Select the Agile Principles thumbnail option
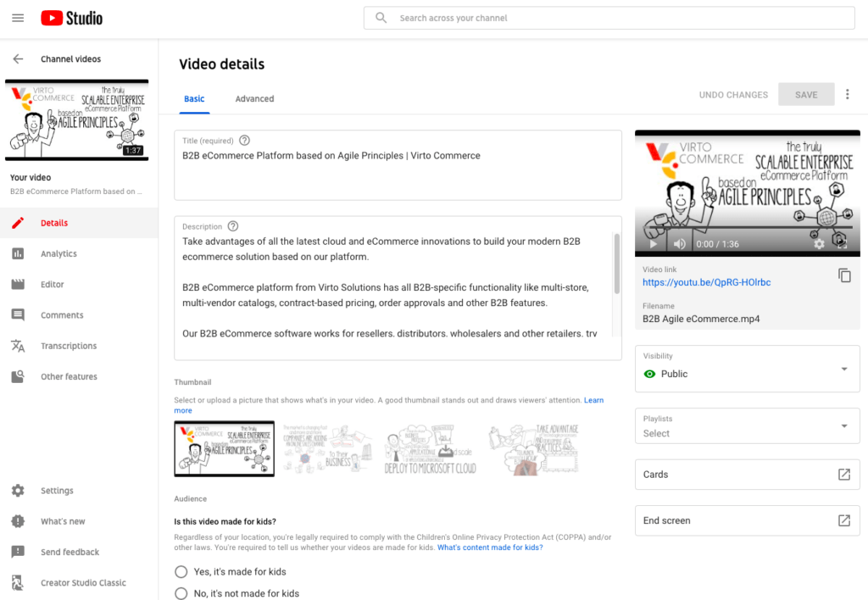The width and height of the screenshot is (868, 600). [224, 449]
